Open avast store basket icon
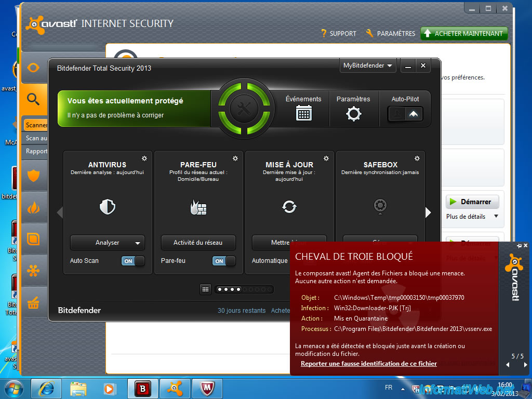Image resolution: width=532 pixels, height=399 pixels. (x=33, y=302)
